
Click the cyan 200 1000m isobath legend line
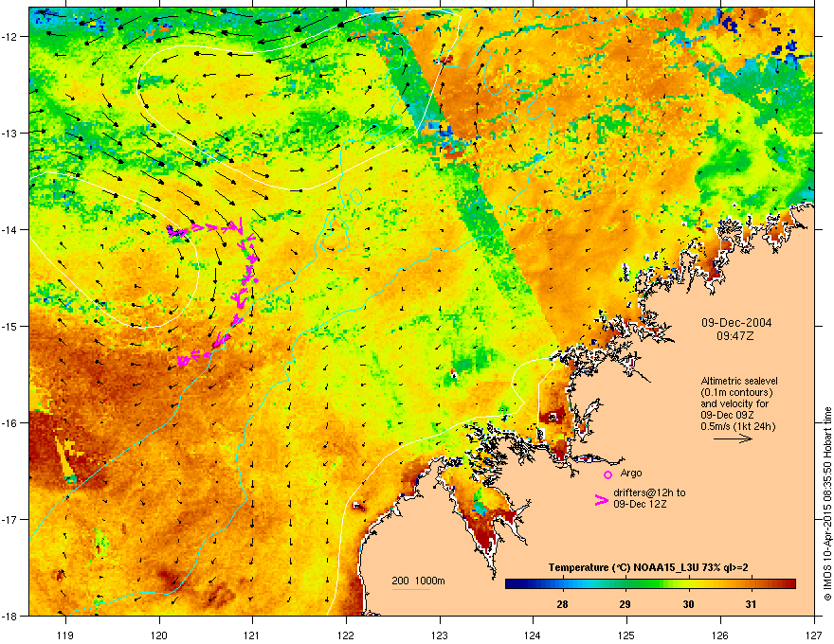pos(411,589)
